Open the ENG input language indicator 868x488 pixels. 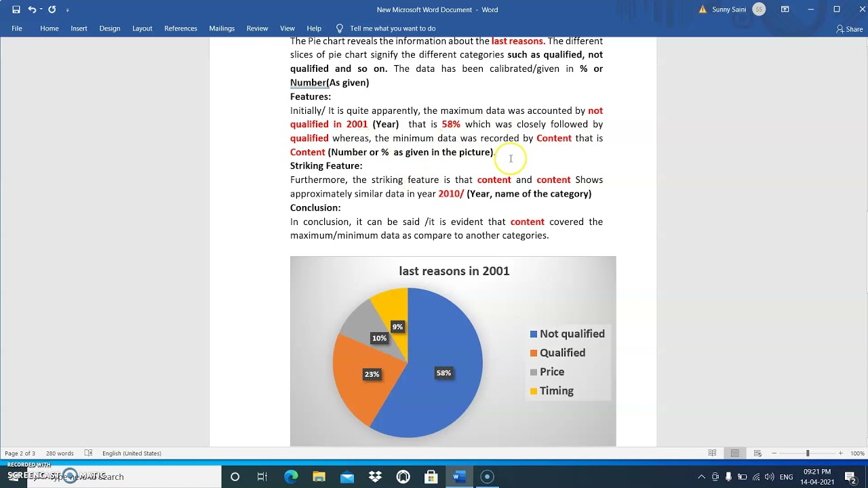787,477
